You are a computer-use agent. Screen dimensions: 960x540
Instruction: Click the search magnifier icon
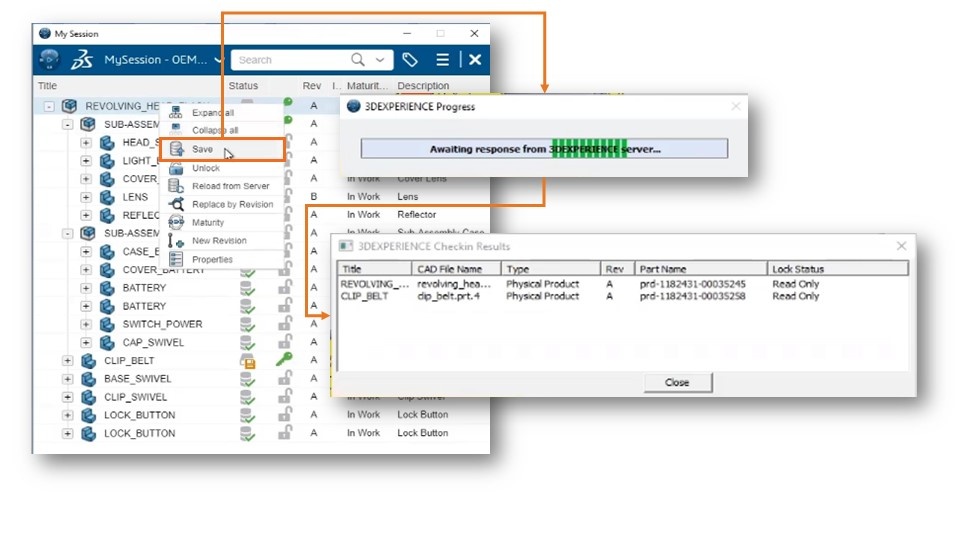pyautogui.click(x=358, y=59)
